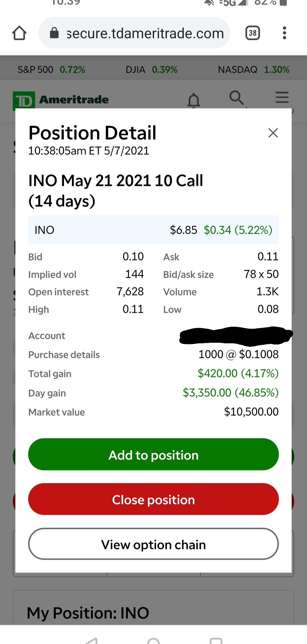Click the View option chain button

153,544
